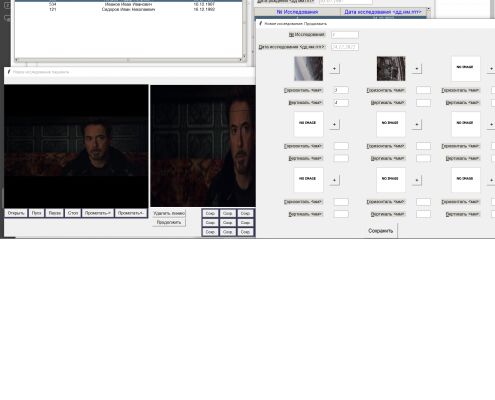This screenshot has height=400, width=495.
Task: Click plus button beside third-row middle NO IMAGE
Action: pos(417,180)
